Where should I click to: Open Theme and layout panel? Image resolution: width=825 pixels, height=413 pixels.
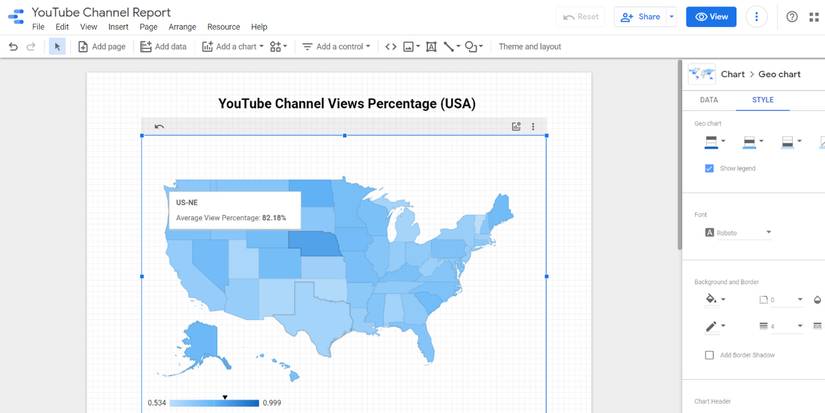(530, 47)
